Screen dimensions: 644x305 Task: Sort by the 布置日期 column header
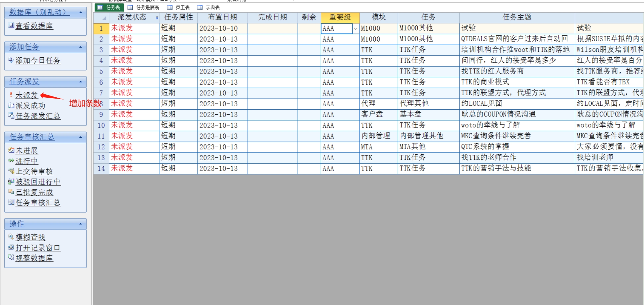tap(222, 17)
